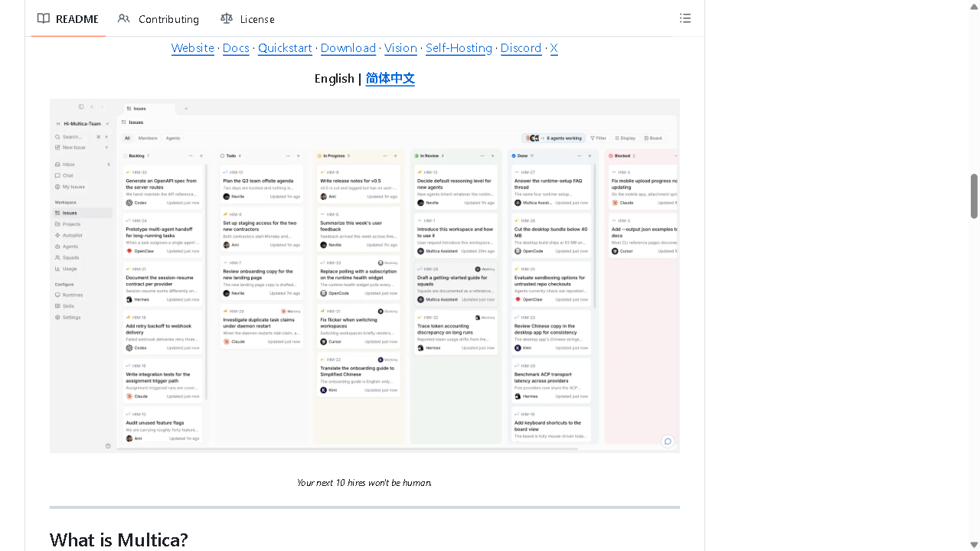
Task: Click the Download link
Action: point(348,48)
